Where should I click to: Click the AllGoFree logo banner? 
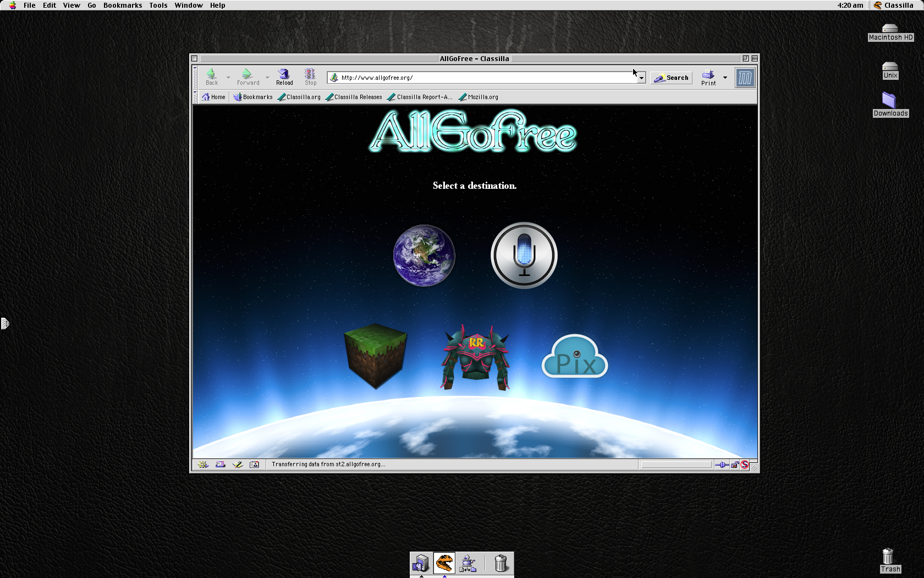coord(473,132)
